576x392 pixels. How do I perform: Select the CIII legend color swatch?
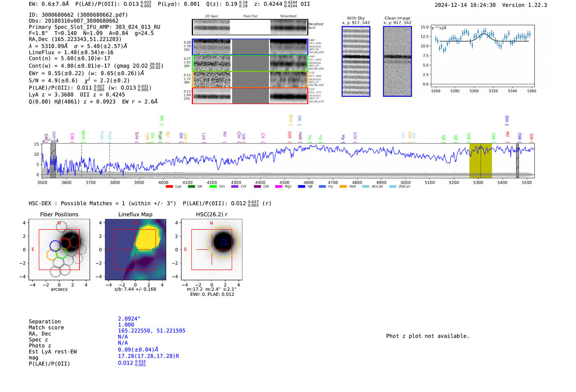[257, 186]
